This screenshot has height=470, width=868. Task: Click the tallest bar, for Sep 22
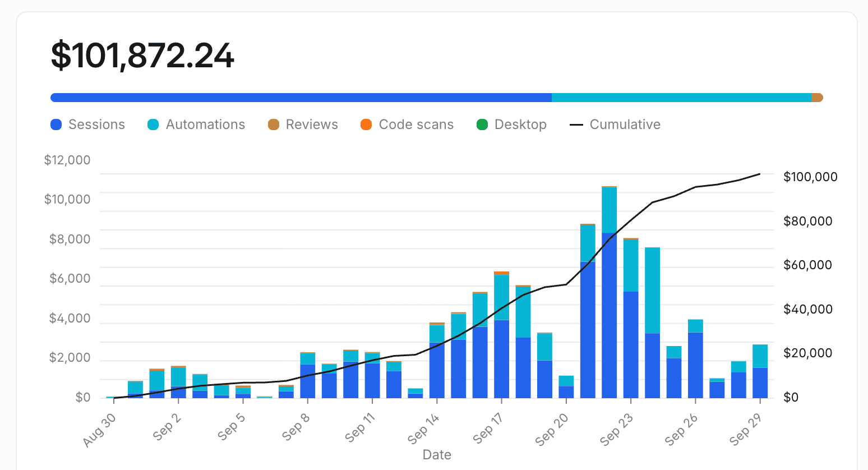point(610,292)
